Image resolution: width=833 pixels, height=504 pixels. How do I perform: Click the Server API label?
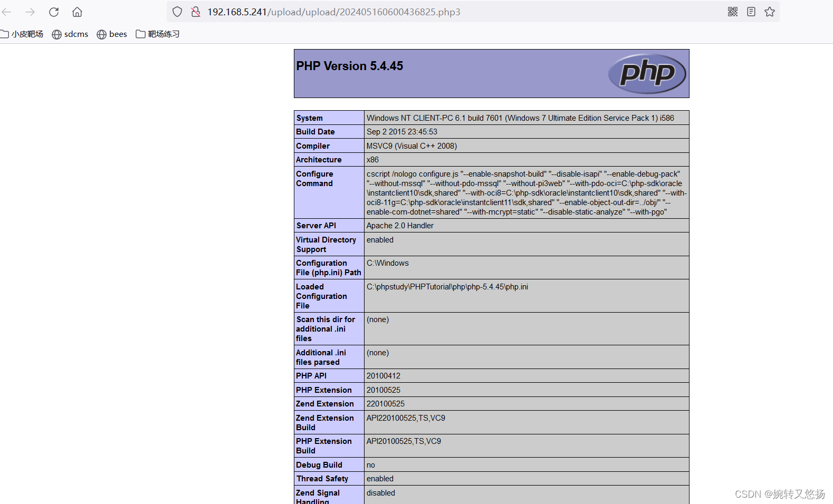(x=316, y=226)
